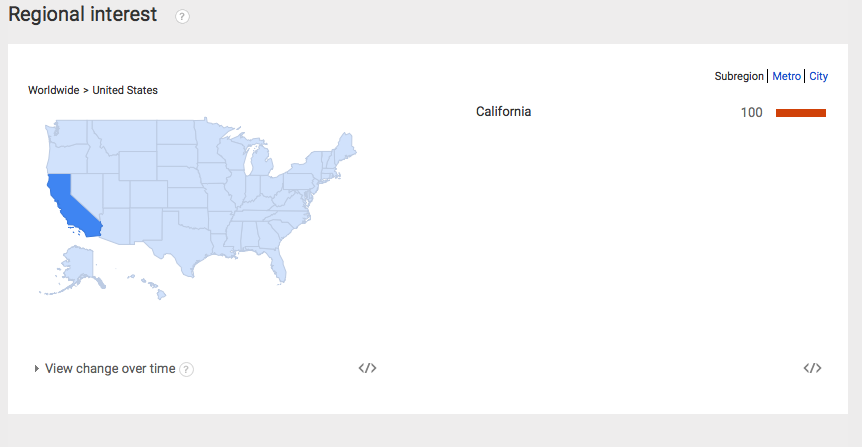The width and height of the screenshot is (862, 447).
Task: Click the View change over time label
Action: (110, 368)
